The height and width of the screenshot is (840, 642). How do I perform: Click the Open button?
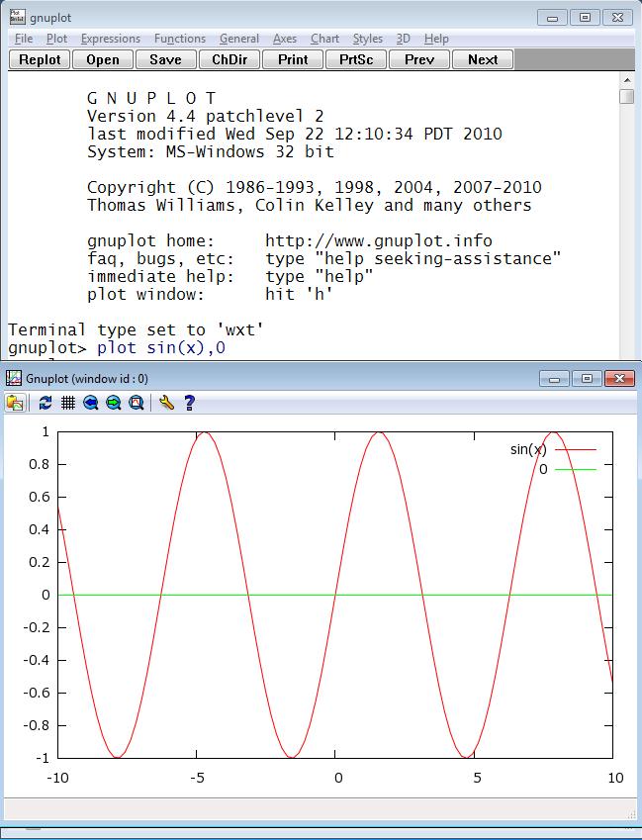103,59
